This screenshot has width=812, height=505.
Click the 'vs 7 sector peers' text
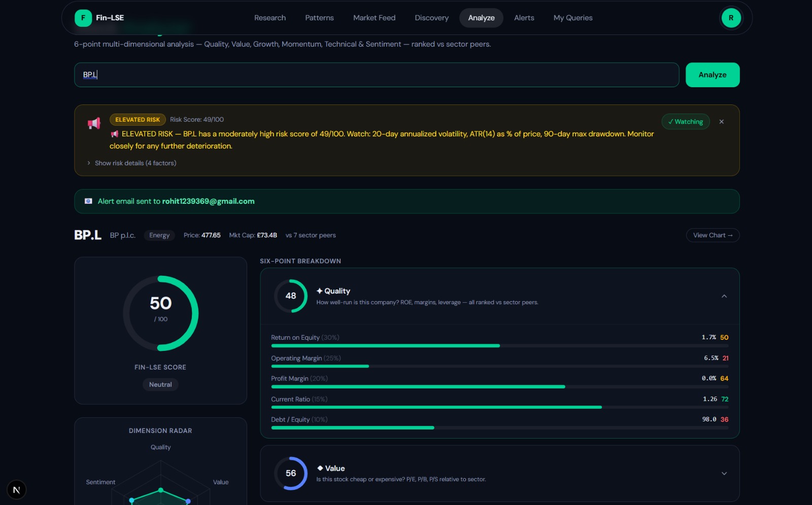(x=311, y=235)
